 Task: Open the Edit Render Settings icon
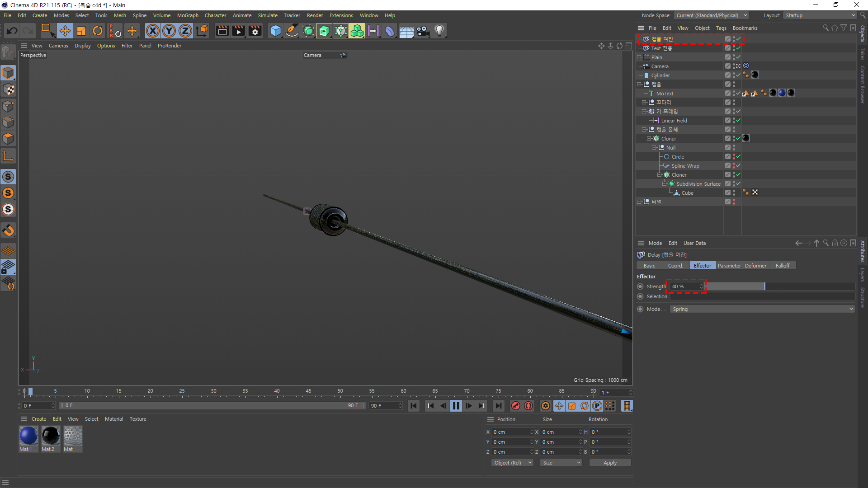point(255,31)
